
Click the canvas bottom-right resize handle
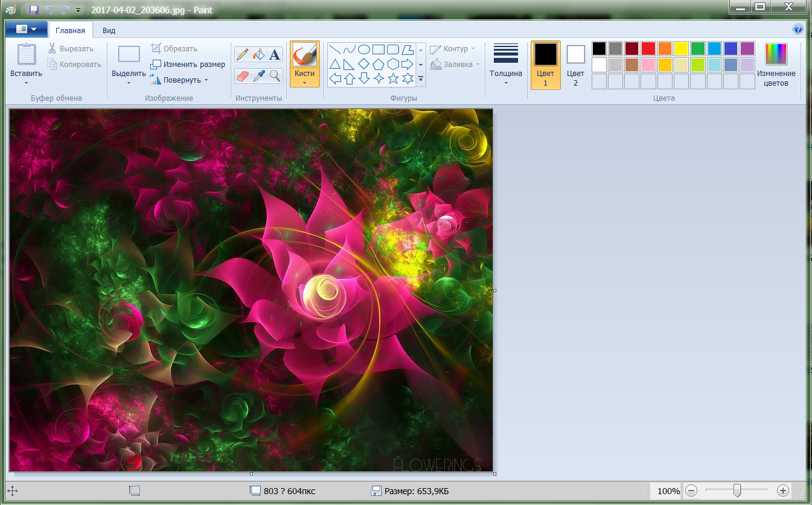494,474
